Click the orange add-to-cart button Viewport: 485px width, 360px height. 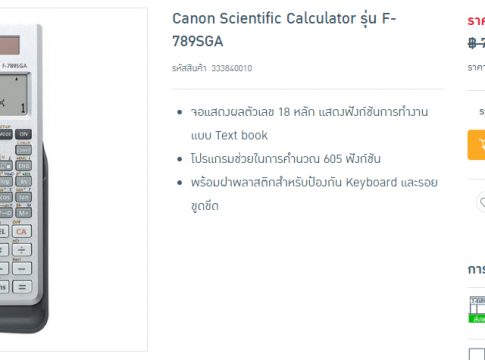pos(476,145)
